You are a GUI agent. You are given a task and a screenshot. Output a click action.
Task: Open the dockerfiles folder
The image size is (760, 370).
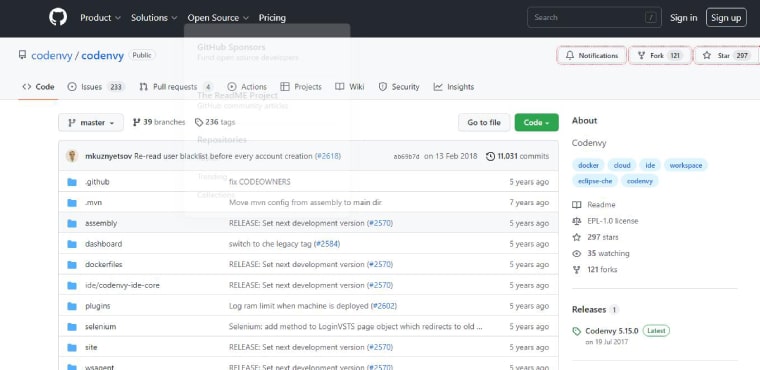click(104, 265)
